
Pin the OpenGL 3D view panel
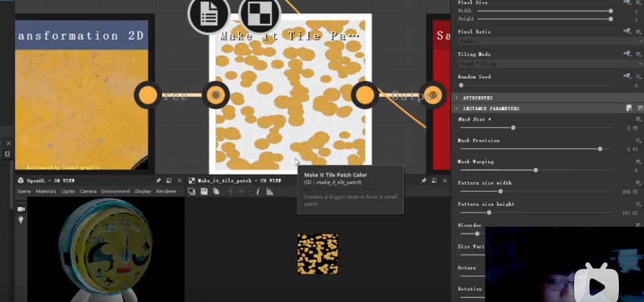(x=158, y=181)
